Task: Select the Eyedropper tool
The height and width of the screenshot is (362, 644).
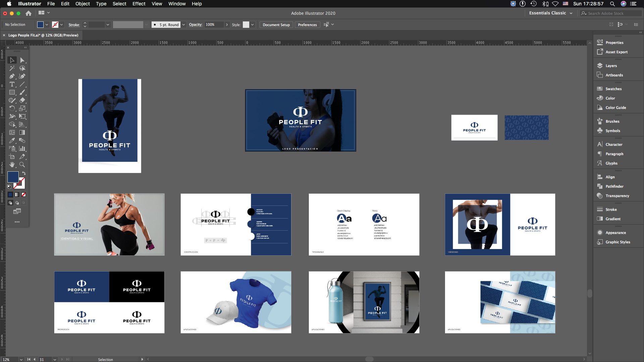Action: tap(12, 141)
